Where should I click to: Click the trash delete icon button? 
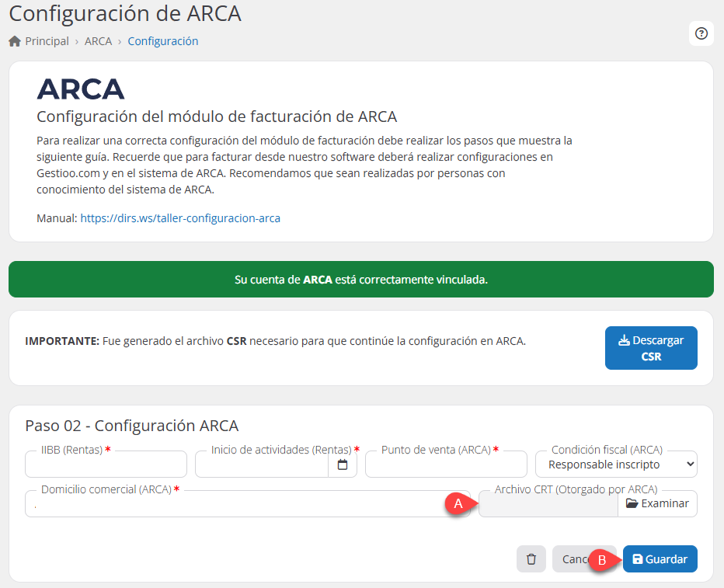point(531,559)
